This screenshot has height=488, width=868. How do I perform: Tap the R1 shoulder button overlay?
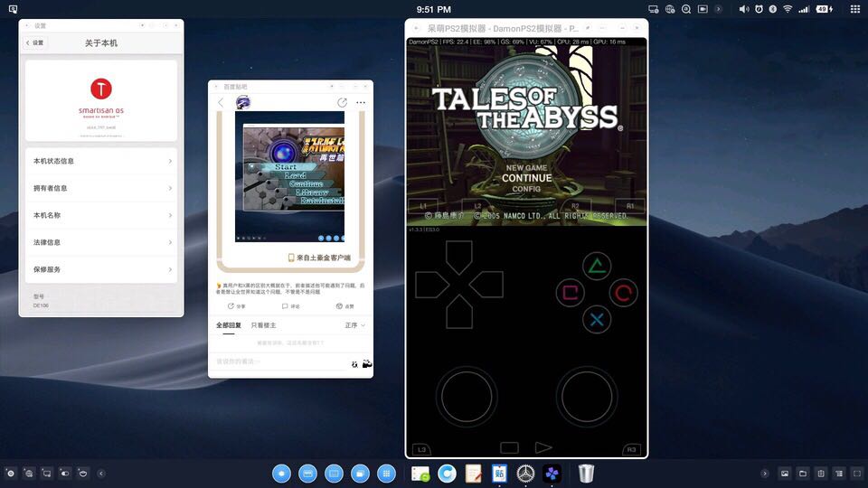630,206
